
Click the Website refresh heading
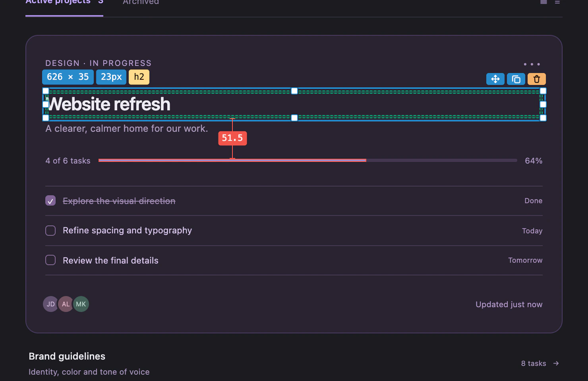pyautogui.click(x=109, y=104)
